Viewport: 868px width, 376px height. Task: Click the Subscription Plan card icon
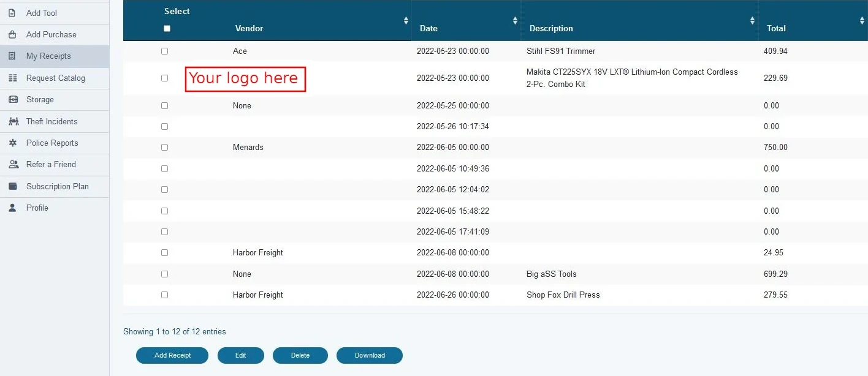click(x=13, y=186)
